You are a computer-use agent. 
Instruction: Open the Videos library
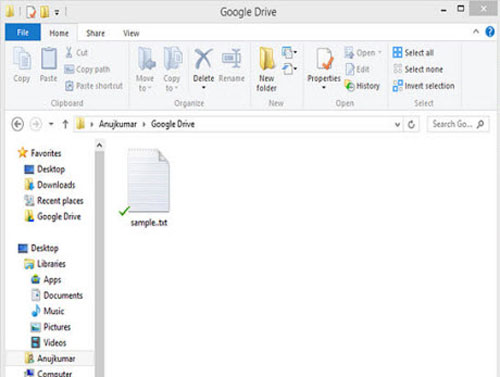click(x=49, y=342)
